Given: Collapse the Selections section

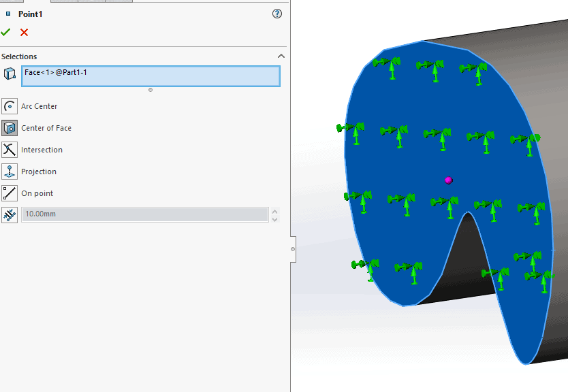Looking at the screenshot, I should pyautogui.click(x=281, y=56).
